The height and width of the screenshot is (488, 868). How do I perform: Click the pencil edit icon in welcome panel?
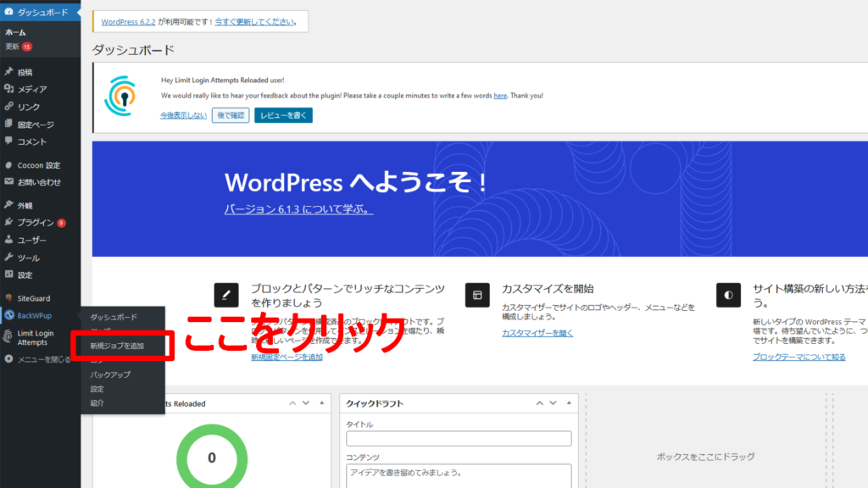(x=226, y=295)
